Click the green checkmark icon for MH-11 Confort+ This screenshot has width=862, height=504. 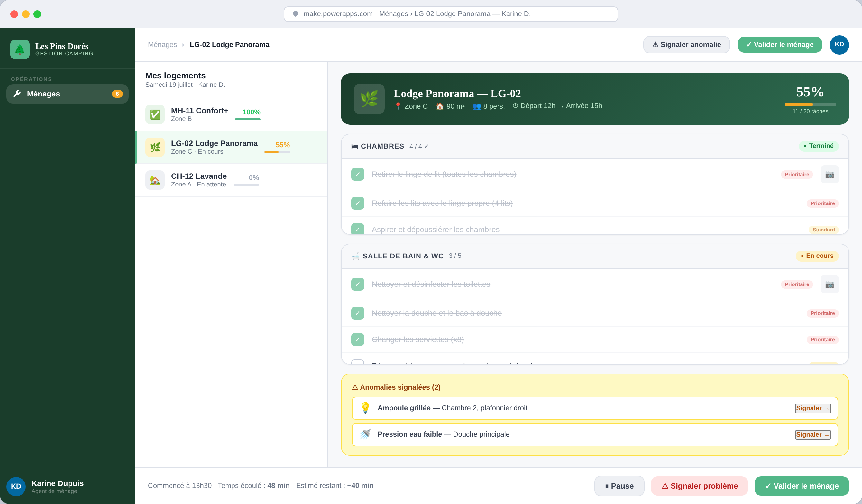(155, 114)
